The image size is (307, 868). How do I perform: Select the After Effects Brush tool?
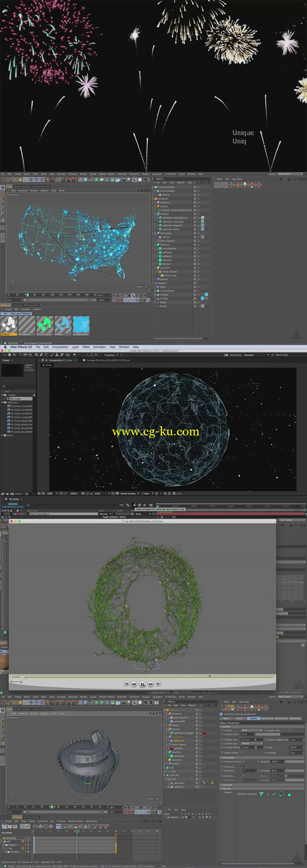[52, 354]
